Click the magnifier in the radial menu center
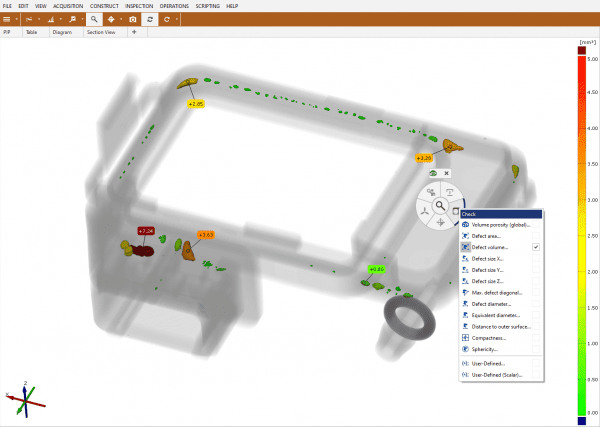The image size is (600, 427). pos(439,206)
